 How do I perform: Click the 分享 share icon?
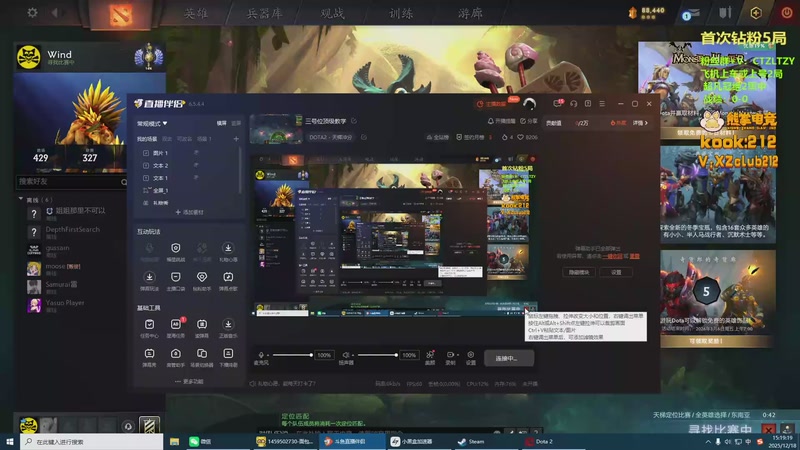pyautogui.click(x=529, y=121)
